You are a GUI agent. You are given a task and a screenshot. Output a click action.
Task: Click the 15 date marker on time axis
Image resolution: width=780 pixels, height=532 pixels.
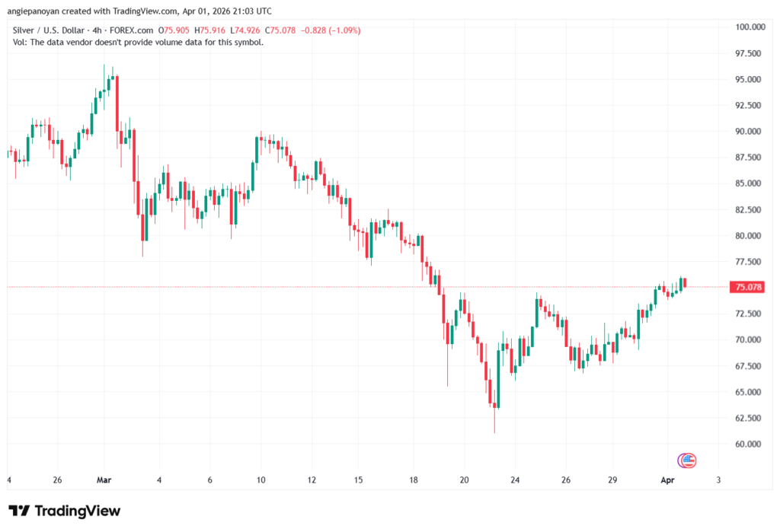362,480
